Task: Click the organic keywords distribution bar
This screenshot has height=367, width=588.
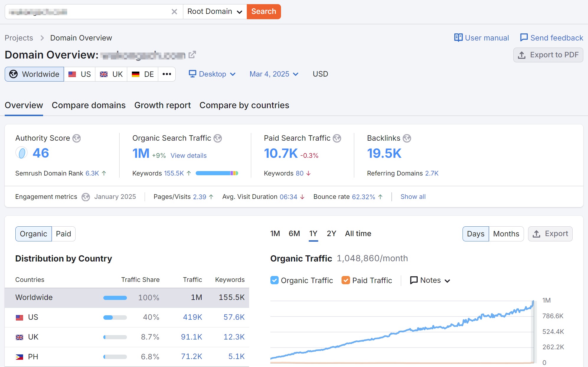Action: tap(217, 173)
